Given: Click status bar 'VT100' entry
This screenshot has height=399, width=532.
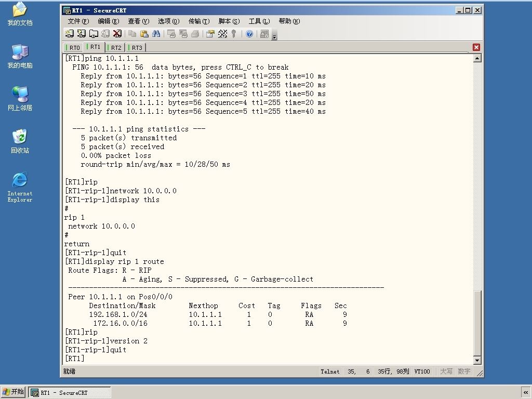Looking at the screenshot, I should [422, 371].
